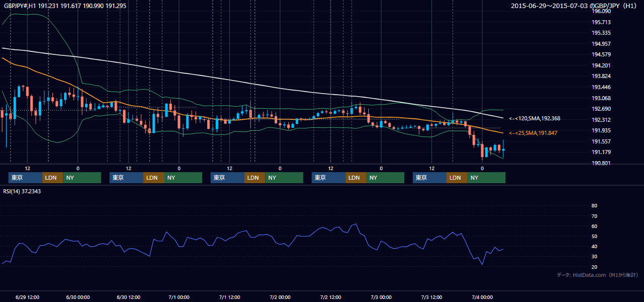
Task: Click price axis value 195.335
Action: tap(601, 33)
